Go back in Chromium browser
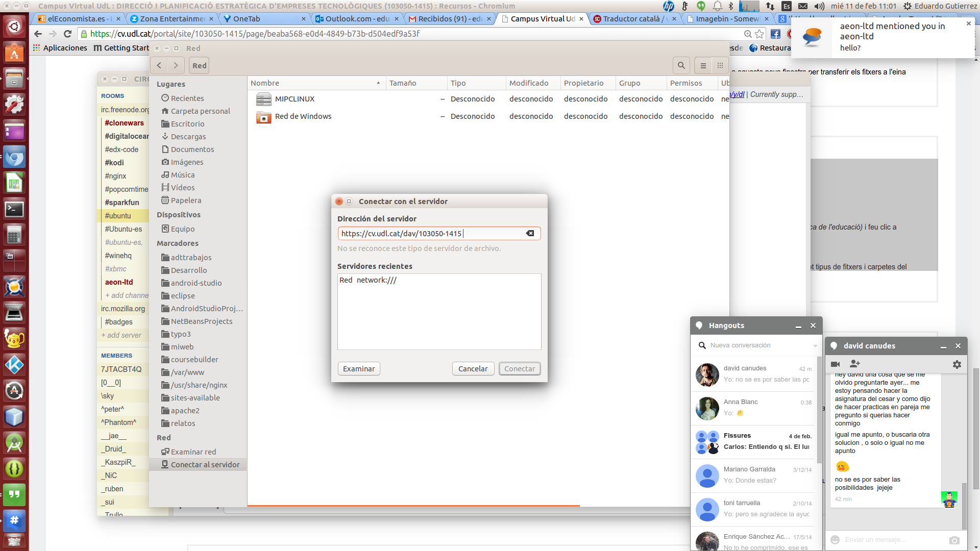Viewport: 980px width, 551px height. (x=38, y=34)
